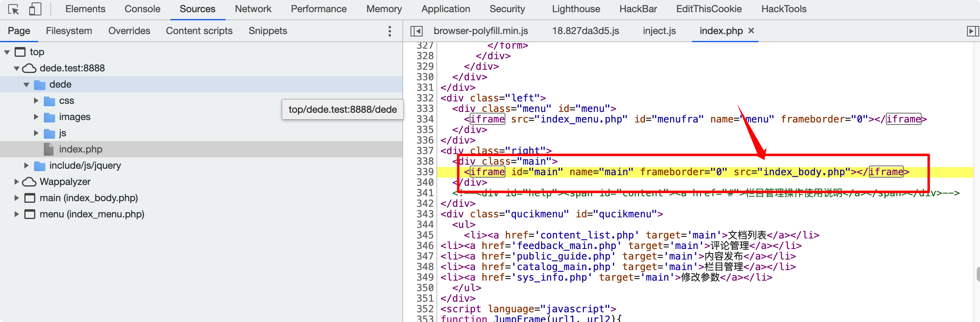The image size is (980, 322).
Task: Show the Content scripts tab
Action: pyautogui.click(x=199, y=31)
